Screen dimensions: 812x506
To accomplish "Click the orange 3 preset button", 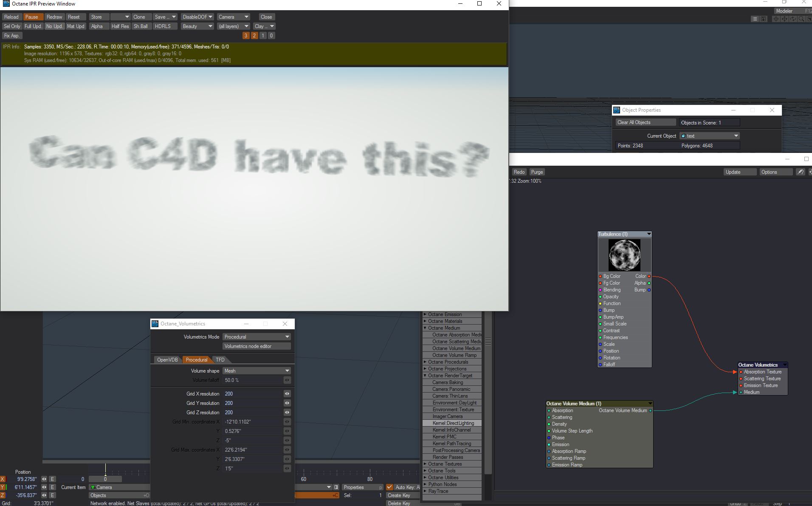I will (x=246, y=36).
